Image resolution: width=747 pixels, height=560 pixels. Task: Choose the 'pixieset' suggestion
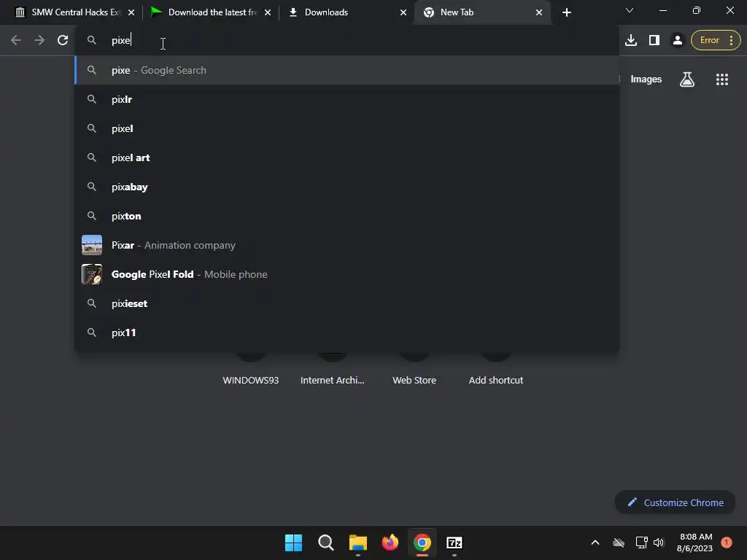(x=347, y=303)
